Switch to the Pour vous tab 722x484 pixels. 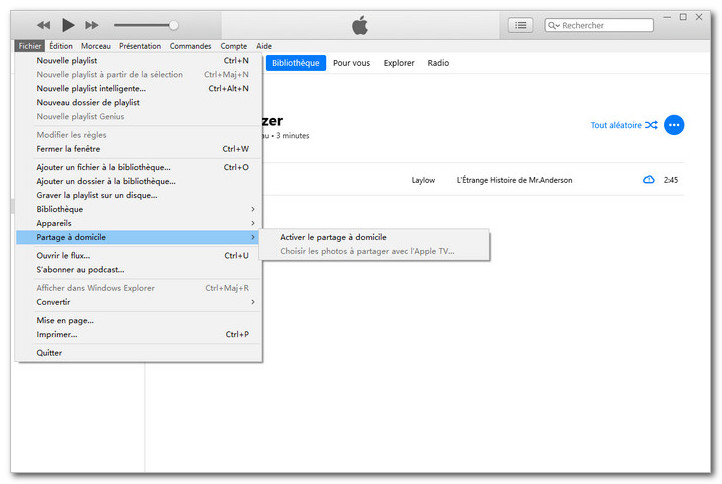click(x=351, y=63)
